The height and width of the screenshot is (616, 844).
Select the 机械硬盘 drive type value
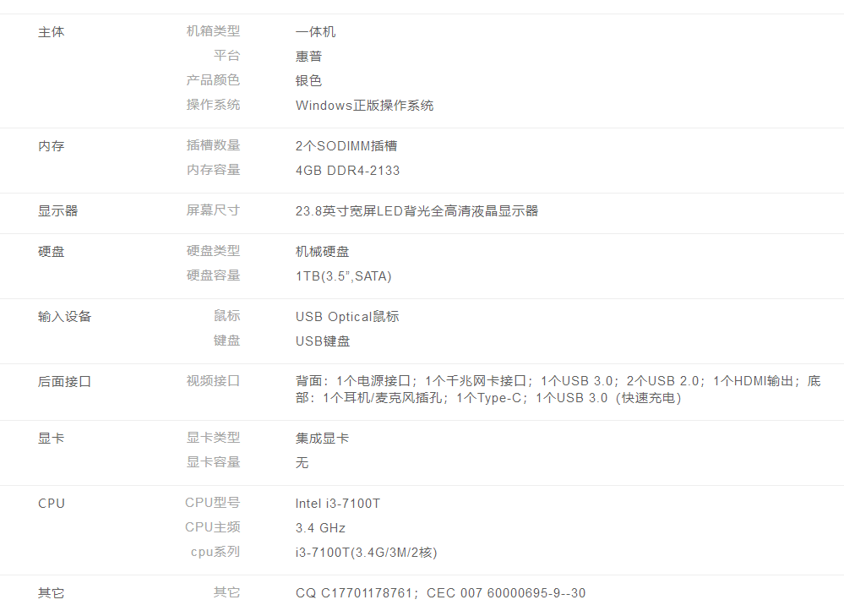click(322, 252)
